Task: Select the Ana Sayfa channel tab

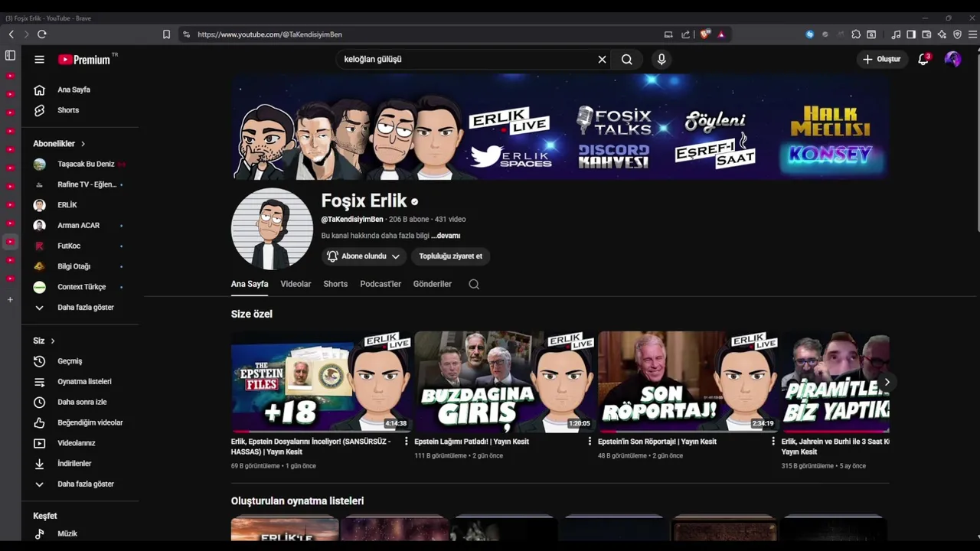Action: pyautogui.click(x=250, y=284)
